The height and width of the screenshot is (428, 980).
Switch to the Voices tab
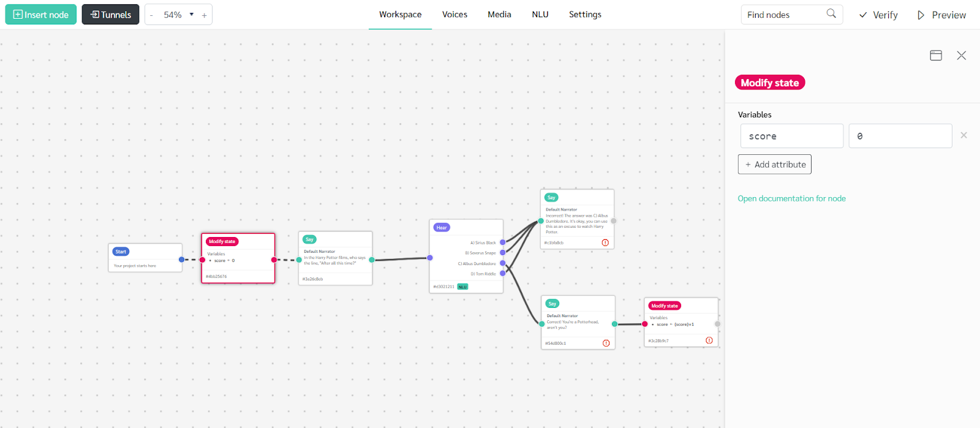point(454,15)
